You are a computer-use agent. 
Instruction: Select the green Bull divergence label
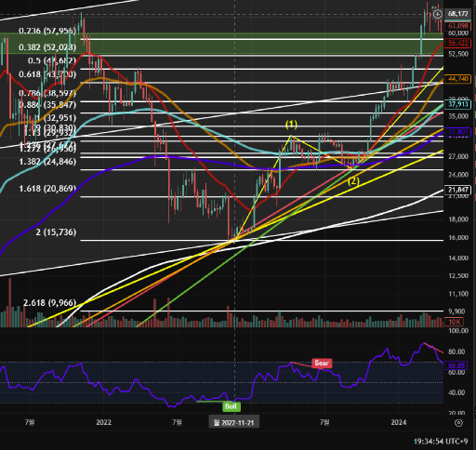[x=231, y=406]
